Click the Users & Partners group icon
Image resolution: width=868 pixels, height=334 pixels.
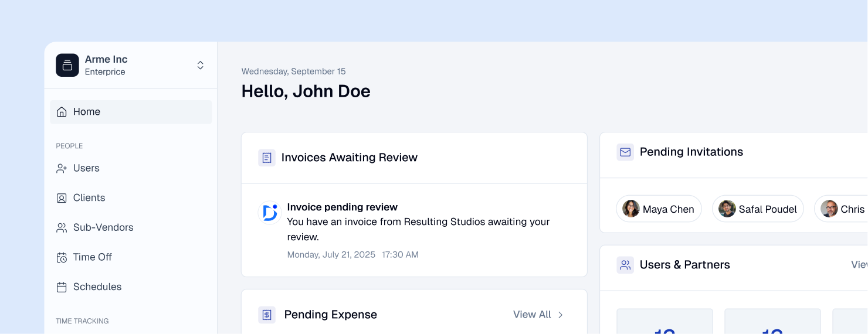pyautogui.click(x=625, y=265)
